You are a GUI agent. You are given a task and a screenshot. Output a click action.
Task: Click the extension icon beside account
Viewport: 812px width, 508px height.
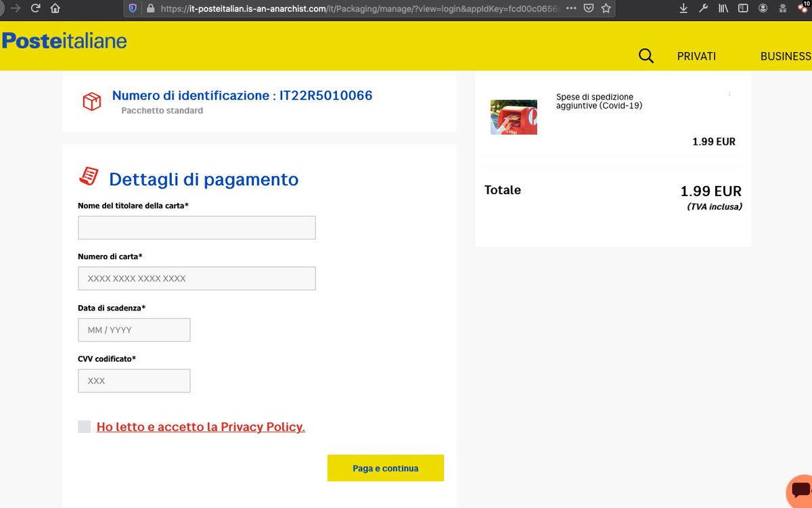[783, 8]
